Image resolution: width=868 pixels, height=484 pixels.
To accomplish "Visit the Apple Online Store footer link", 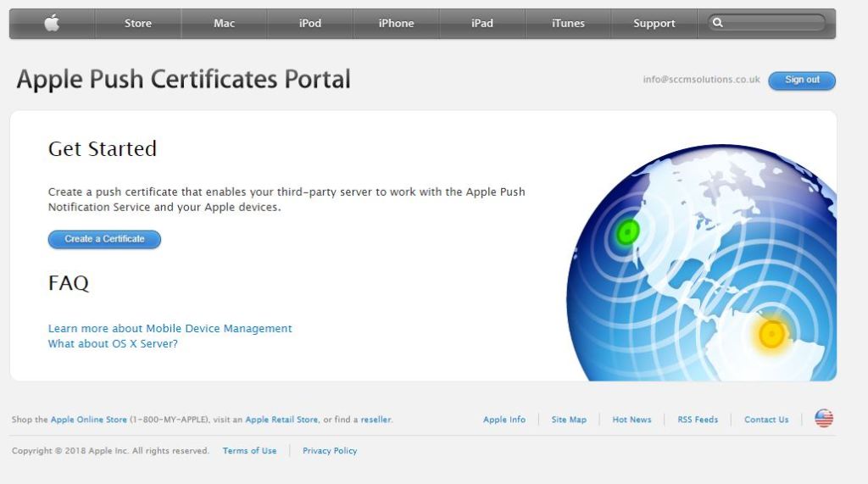I will [88, 420].
